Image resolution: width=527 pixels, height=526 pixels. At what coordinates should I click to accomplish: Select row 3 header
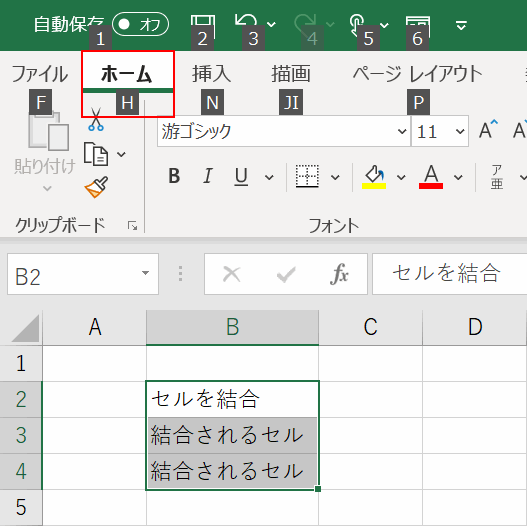point(21,436)
